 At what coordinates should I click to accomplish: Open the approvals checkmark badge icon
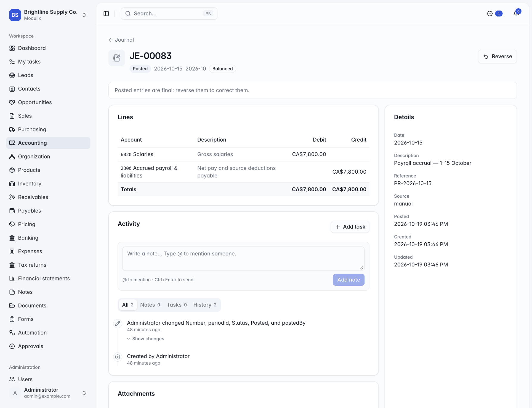(x=490, y=13)
